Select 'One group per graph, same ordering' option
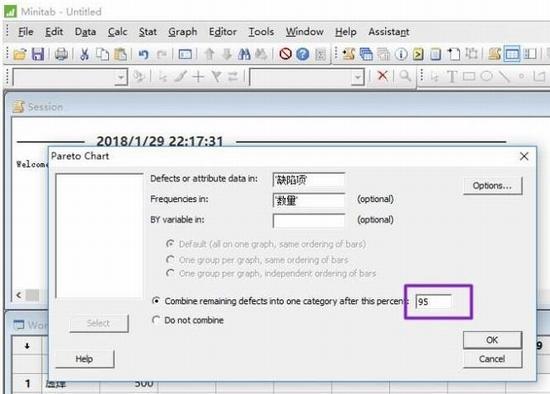The width and height of the screenshot is (550, 394). [170, 260]
